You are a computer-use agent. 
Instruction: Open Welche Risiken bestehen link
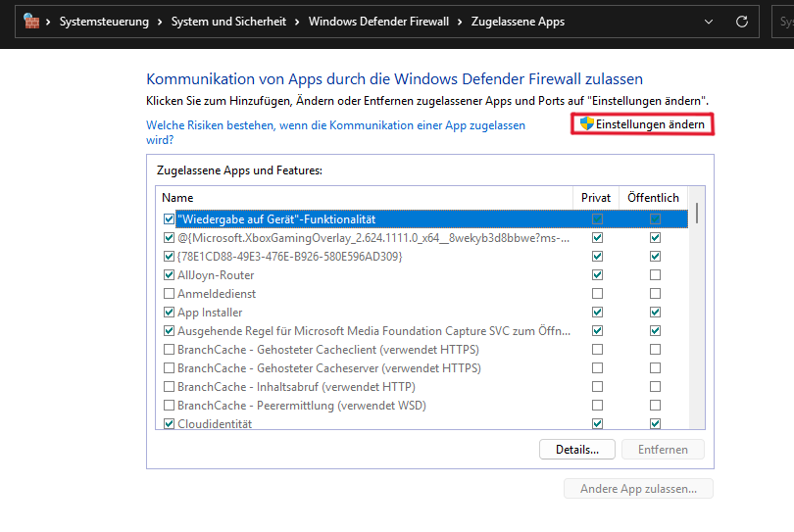click(x=335, y=132)
